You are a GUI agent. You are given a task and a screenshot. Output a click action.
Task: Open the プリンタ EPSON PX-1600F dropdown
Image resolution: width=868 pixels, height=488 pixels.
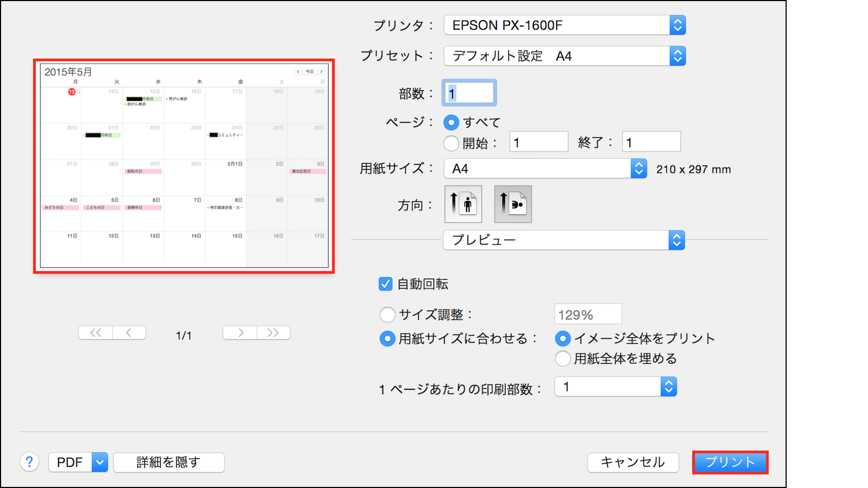(x=564, y=25)
